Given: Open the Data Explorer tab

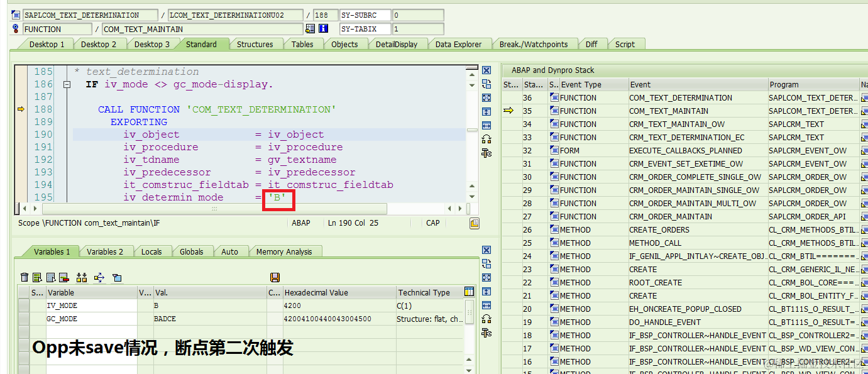Looking at the screenshot, I should 459,44.
